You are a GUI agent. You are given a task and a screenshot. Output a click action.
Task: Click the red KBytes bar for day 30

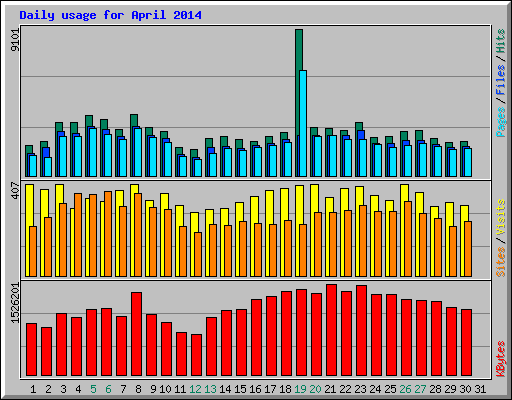[x=466, y=342]
